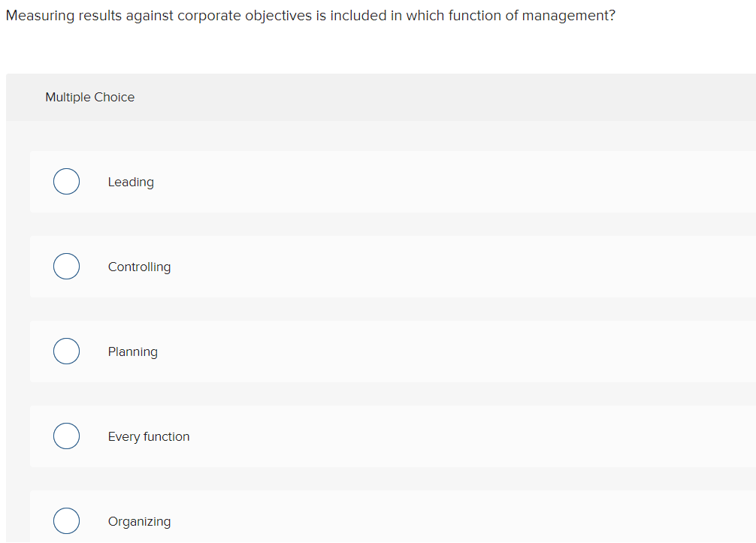Click the Organizing answer label
Image resolution: width=756 pixels, height=543 pixels.
pos(139,521)
